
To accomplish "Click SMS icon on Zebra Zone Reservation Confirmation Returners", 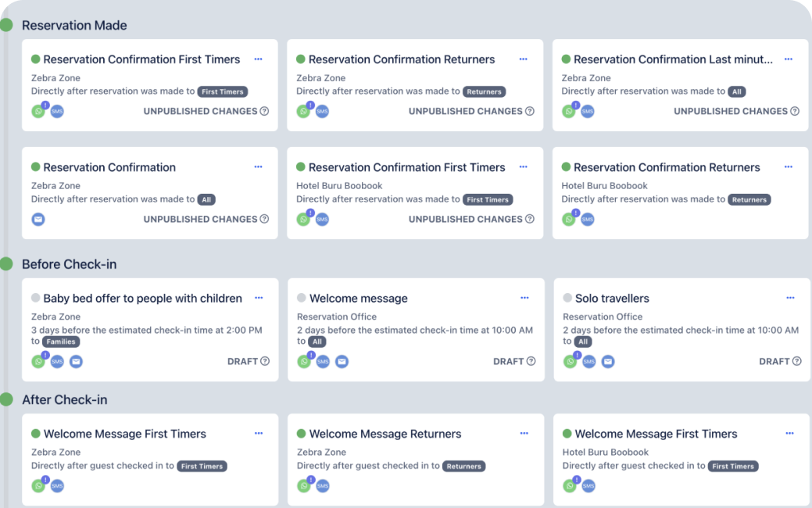I will coord(322,111).
